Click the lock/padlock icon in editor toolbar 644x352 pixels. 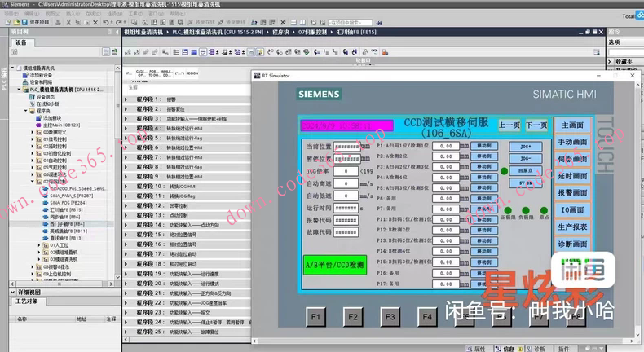(385, 52)
